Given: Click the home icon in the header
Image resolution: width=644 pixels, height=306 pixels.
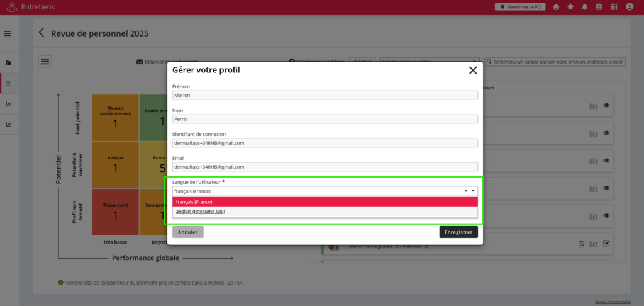Looking at the screenshot, I should coord(556,7).
